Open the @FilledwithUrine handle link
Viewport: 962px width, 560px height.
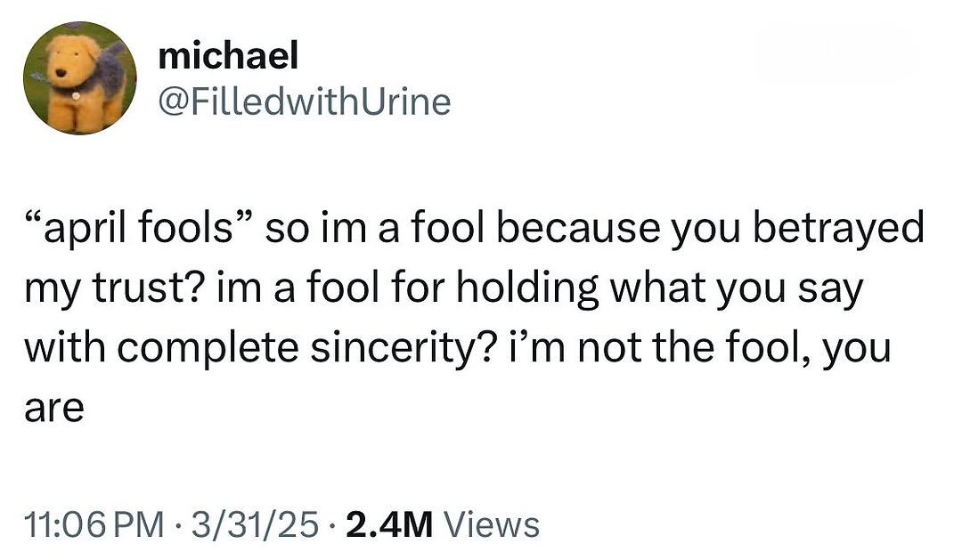(305, 101)
